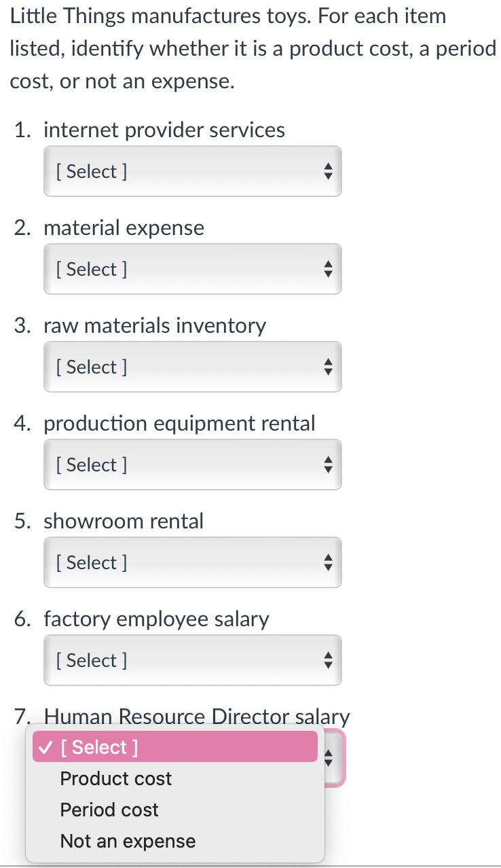
Task: Click the arrow icon on raw materials dropdown
Action: (328, 367)
